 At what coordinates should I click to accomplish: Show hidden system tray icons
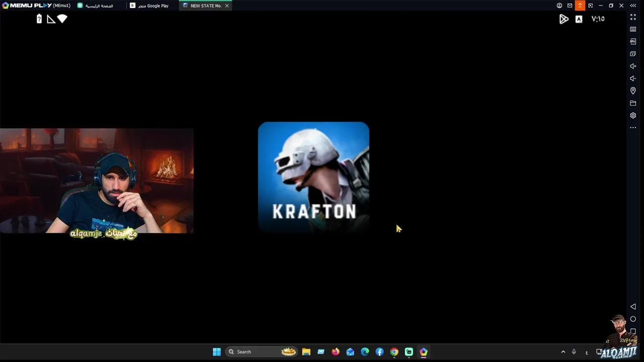[563, 352]
